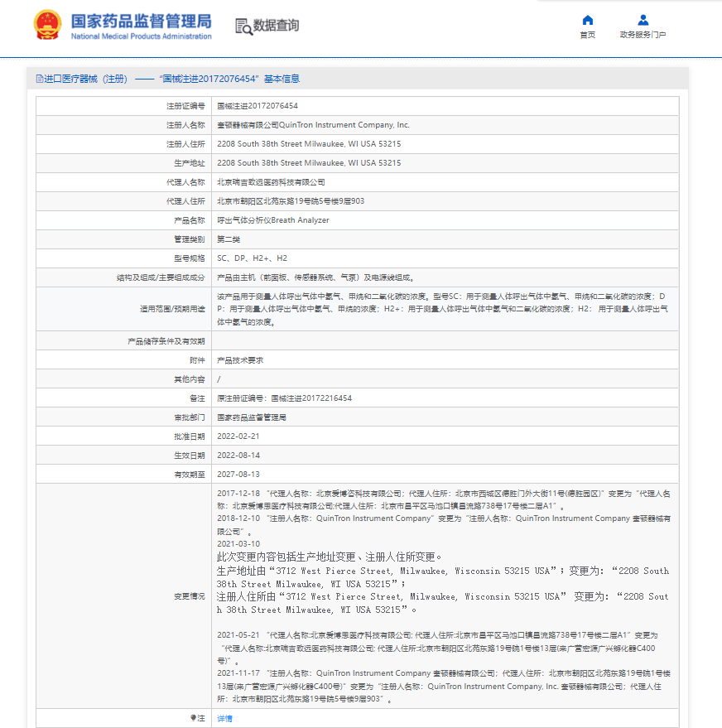Select the 2022-02-21 approval date
Screen dimensions: 722x728
coord(238,436)
